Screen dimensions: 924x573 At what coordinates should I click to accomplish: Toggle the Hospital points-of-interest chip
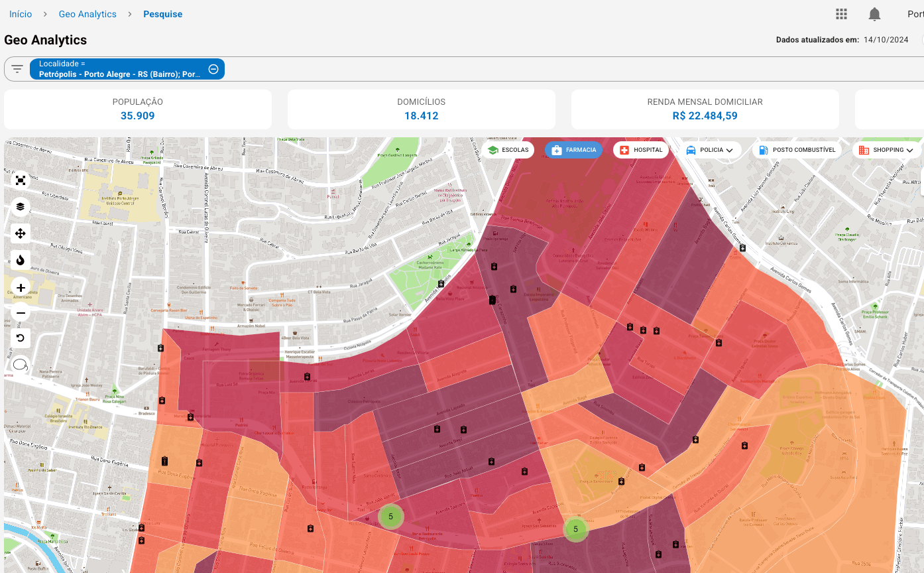640,150
